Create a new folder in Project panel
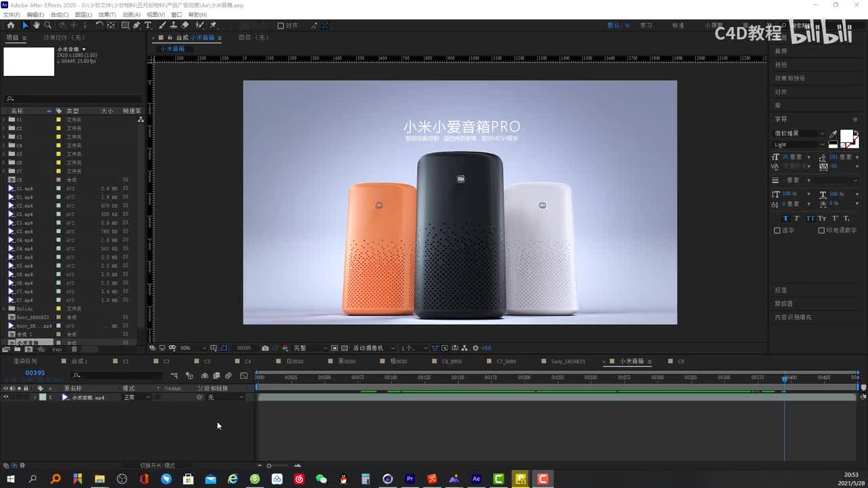Viewport: 868px width, 488px height. [x=18, y=349]
